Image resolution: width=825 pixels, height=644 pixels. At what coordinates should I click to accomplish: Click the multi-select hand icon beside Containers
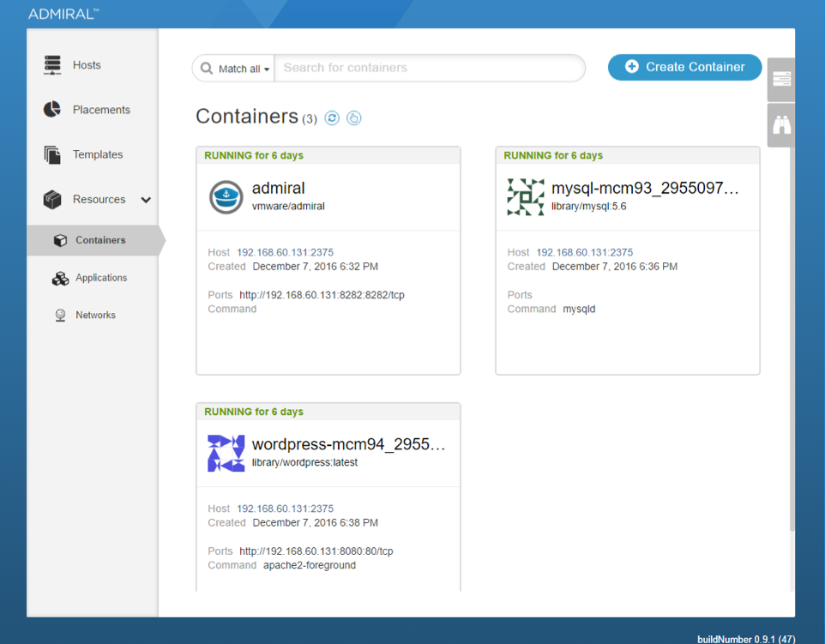pyautogui.click(x=354, y=117)
